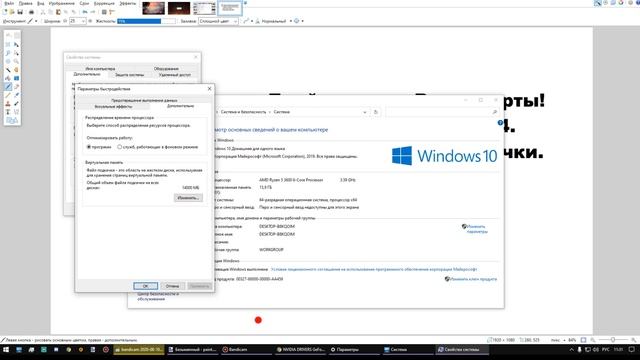Select the Pencil tool
640x360 pixels.
pyautogui.click(x=8, y=95)
